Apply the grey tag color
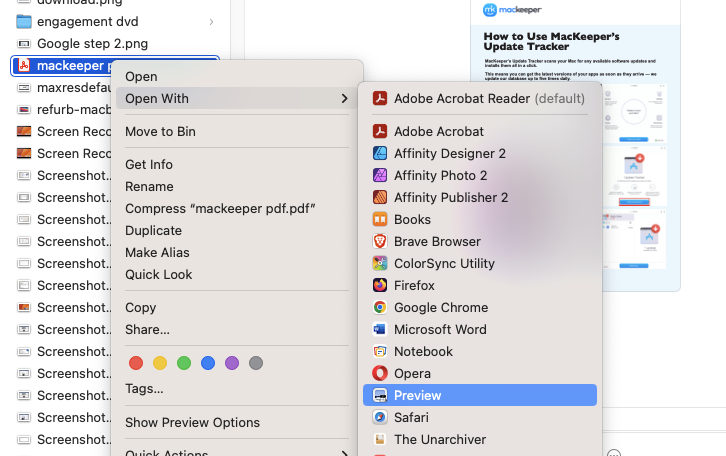Screen dimensions: 726x456 (x=256, y=363)
